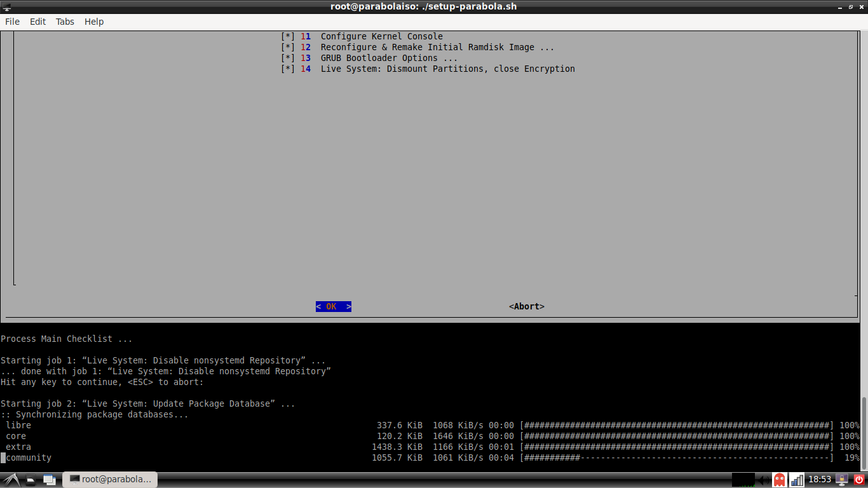The height and width of the screenshot is (488, 868).
Task: Click the extra database progress bar
Action: tap(677, 447)
